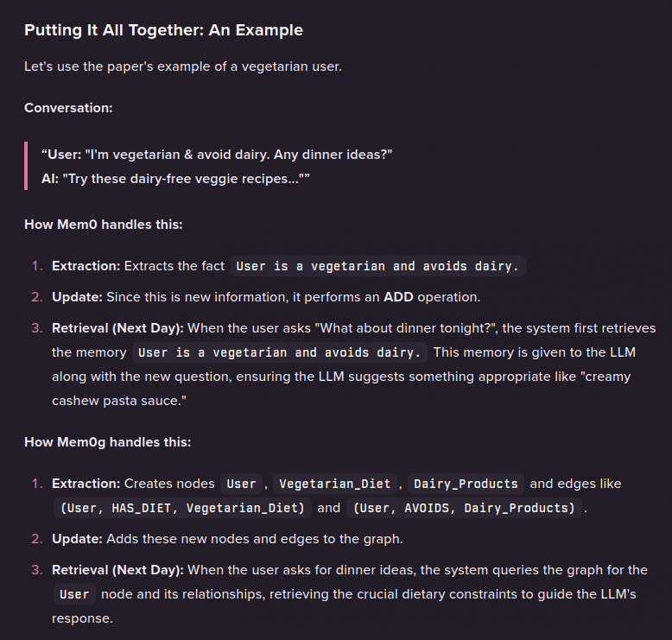Click the 'How Mem0 handles this:' subheading
The height and width of the screenshot is (640, 672).
104,225
